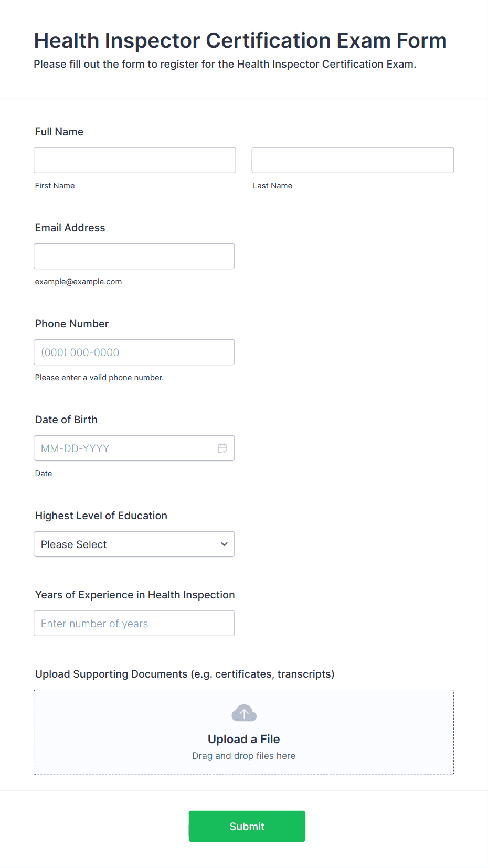The image size is (488, 868).
Task: Click the Date of Birth label
Action: click(x=66, y=420)
